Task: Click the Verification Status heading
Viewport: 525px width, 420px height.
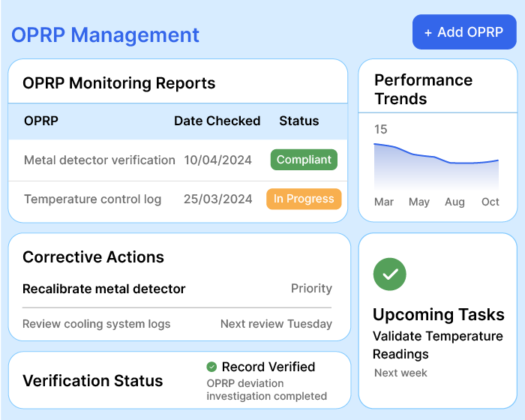Action: pyautogui.click(x=93, y=381)
